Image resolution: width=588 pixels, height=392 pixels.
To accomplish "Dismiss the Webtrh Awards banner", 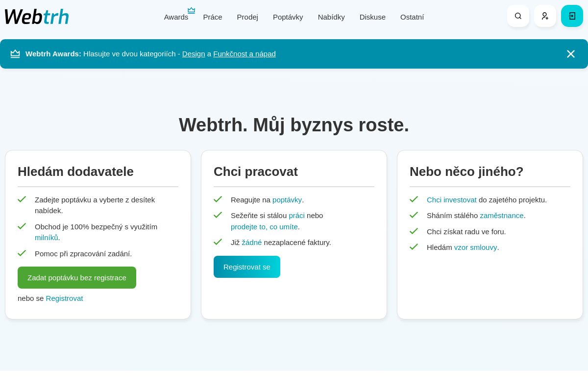I will [x=570, y=54].
